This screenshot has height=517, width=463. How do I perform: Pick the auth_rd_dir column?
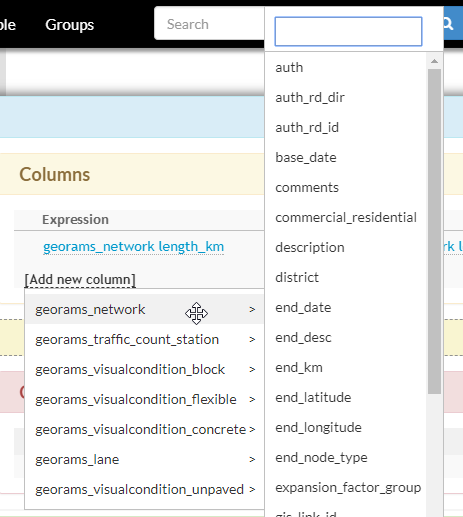pos(310,98)
